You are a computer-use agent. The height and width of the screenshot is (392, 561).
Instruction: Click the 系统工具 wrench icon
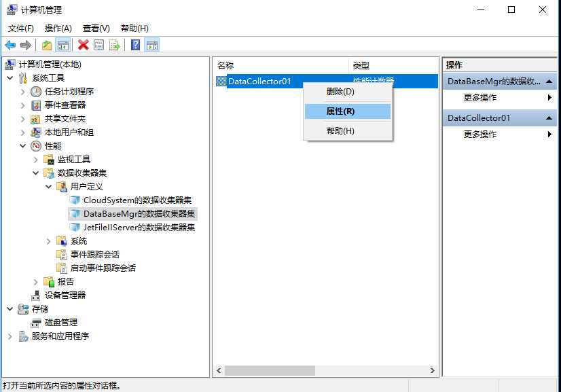[23, 78]
